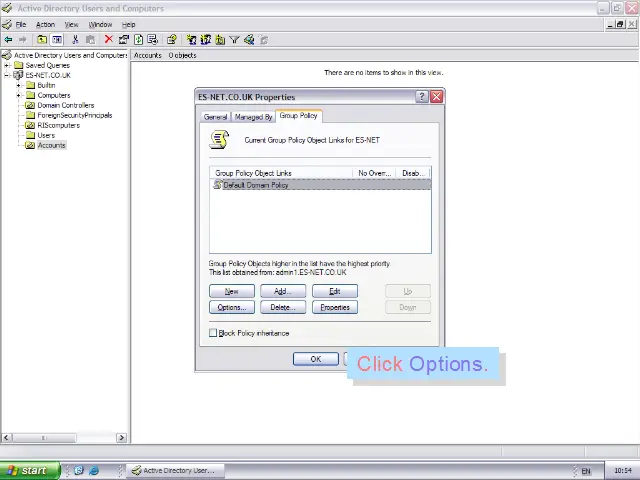Click the Disabled column header
This screenshot has width=640, height=480.
click(413, 173)
